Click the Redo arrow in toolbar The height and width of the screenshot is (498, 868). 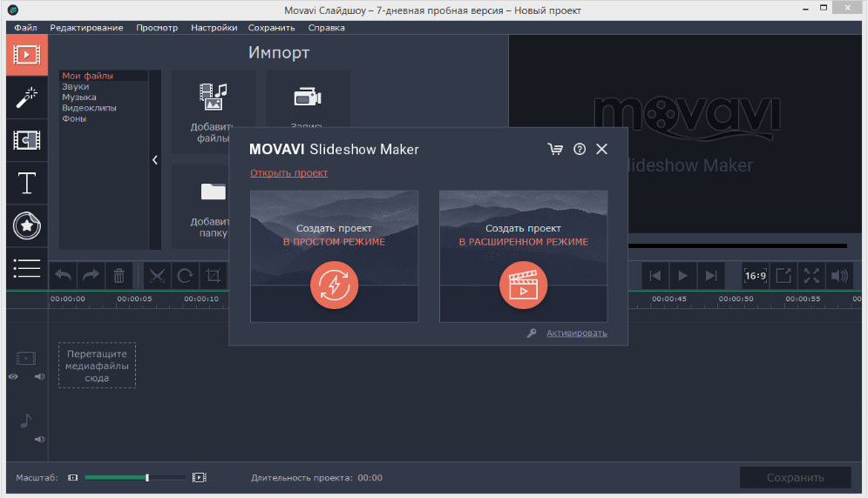pos(91,276)
